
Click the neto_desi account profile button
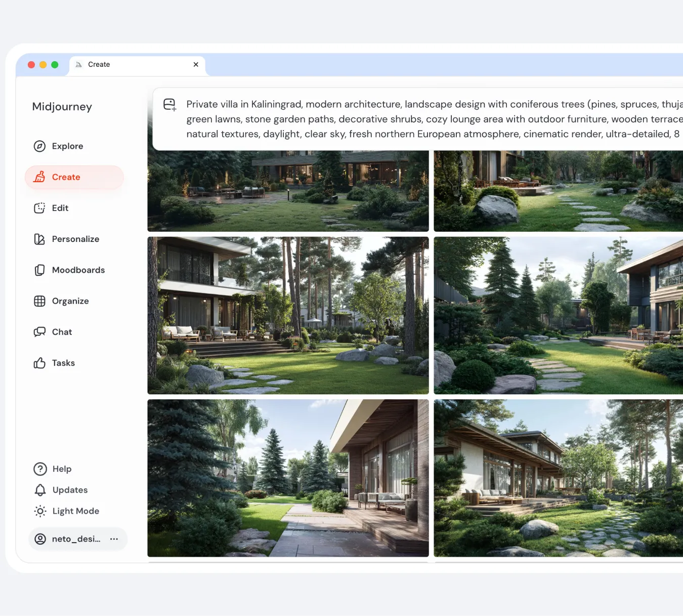pos(68,539)
